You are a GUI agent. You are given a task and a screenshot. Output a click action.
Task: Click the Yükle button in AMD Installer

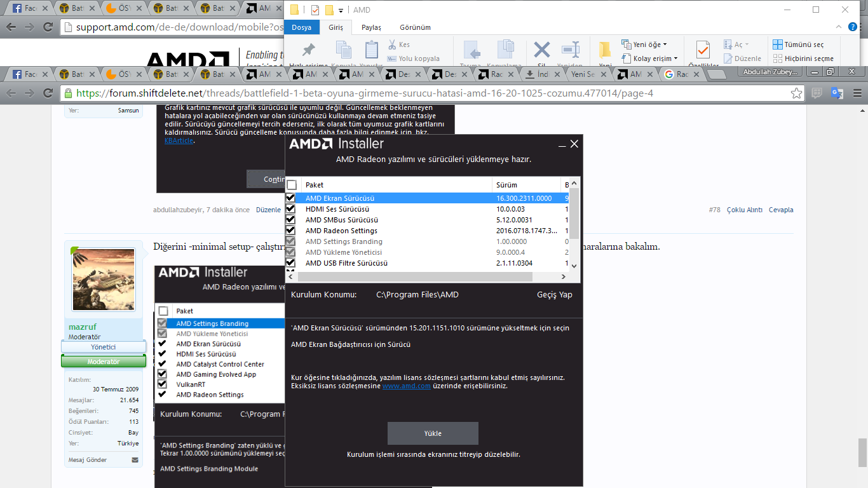coord(433,433)
